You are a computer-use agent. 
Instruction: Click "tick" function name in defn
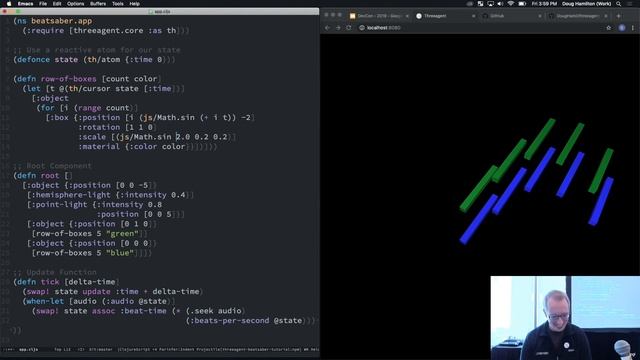[50, 282]
